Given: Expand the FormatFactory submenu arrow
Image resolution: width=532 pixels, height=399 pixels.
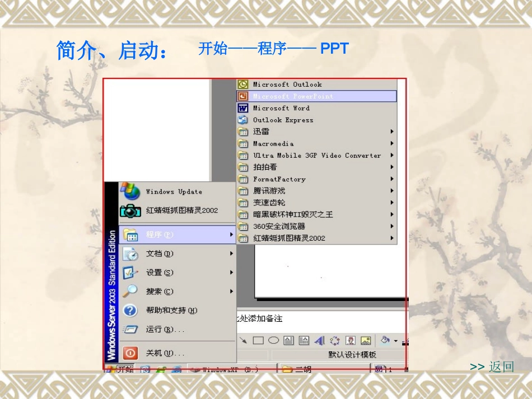Looking at the screenshot, I should (x=392, y=179).
